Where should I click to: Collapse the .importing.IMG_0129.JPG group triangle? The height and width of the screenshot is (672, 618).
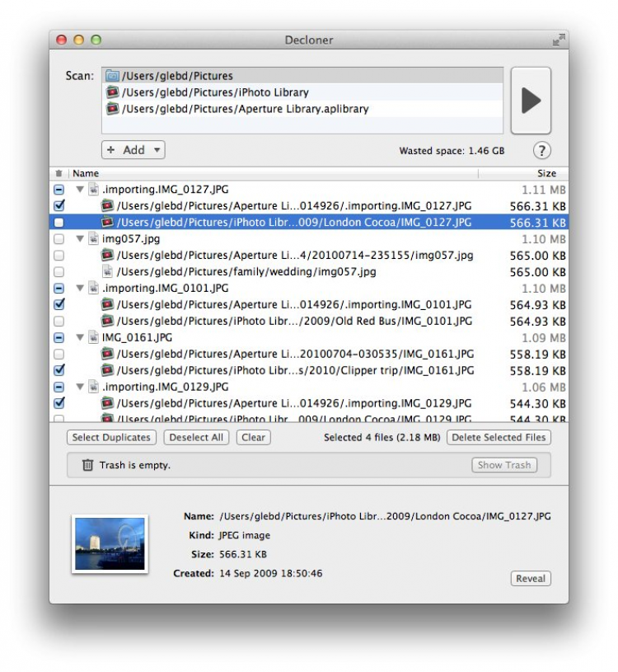80,387
